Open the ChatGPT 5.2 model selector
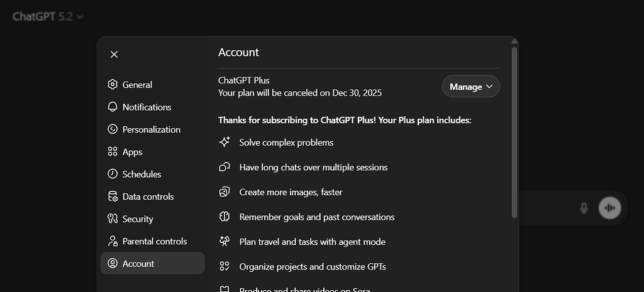 coord(48,17)
